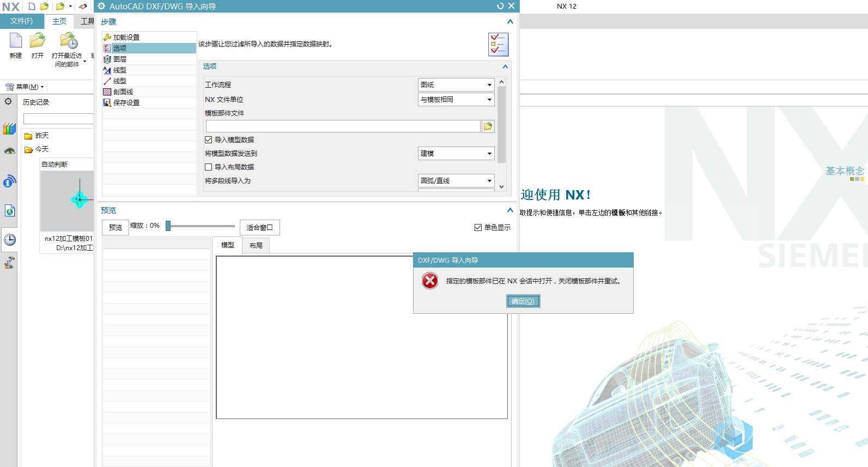
Task: Switch to the 布局 preview tab
Action: (256, 246)
